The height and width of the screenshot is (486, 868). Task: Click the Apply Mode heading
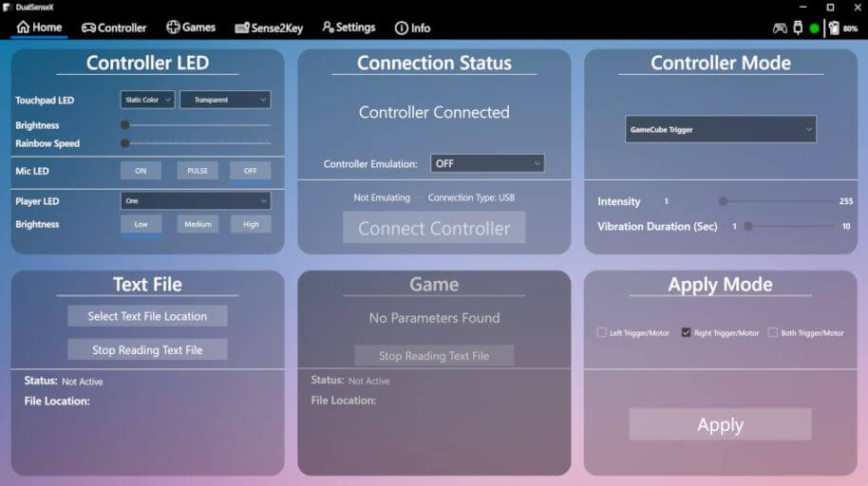click(x=720, y=285)
